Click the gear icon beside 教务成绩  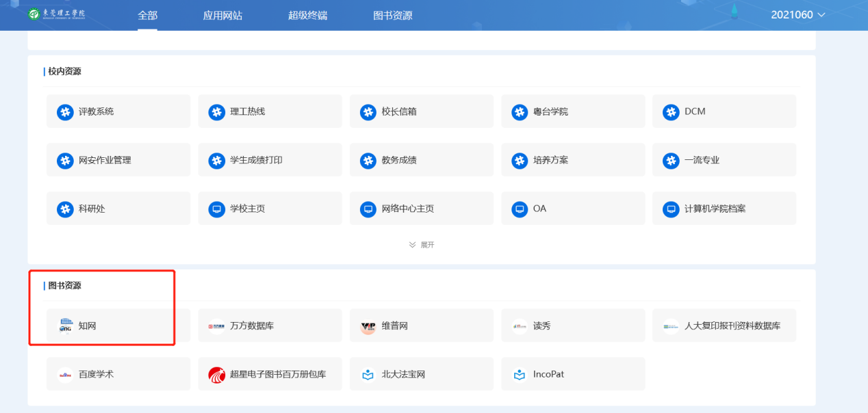pyautogui.click(x=368, y=160)
